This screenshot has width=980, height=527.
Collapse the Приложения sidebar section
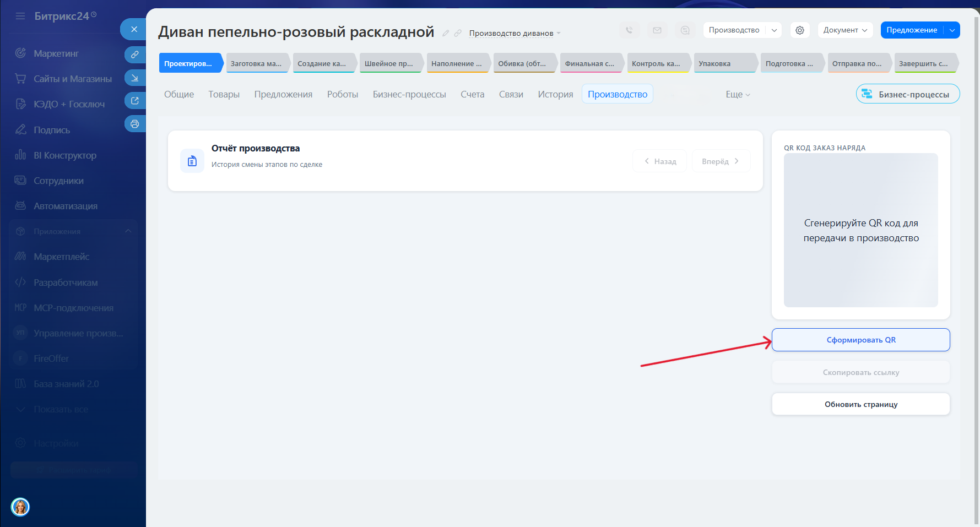[x=128, y=231]
